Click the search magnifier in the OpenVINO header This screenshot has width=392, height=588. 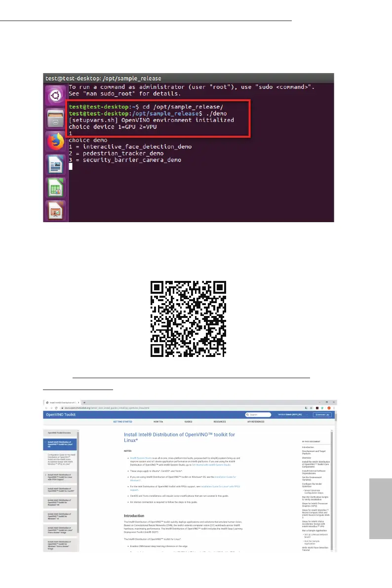point(247,415)
